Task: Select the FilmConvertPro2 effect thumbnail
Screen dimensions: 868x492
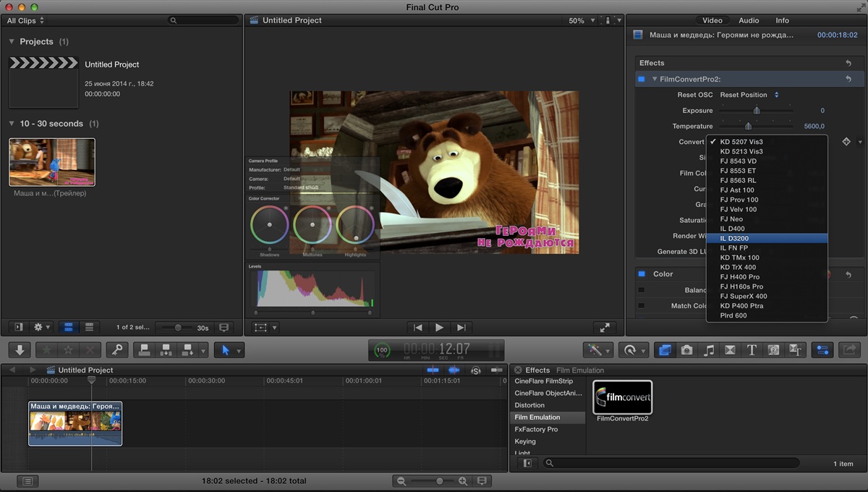Action: coord(623,397)
